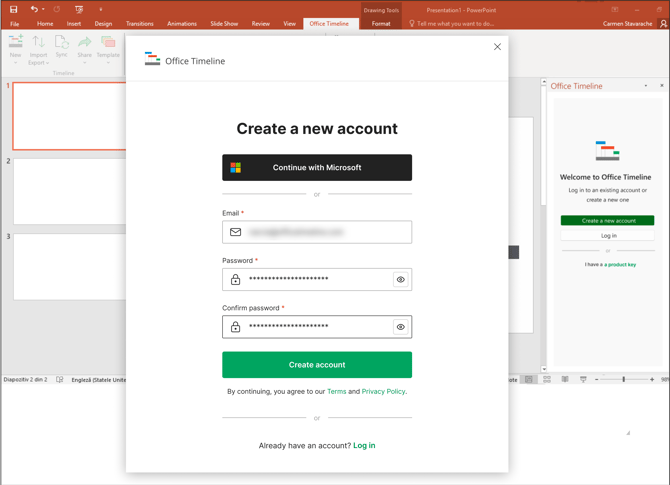Click the Undo arrow icon
670x485 pixels.
click(x=33, y=9)
